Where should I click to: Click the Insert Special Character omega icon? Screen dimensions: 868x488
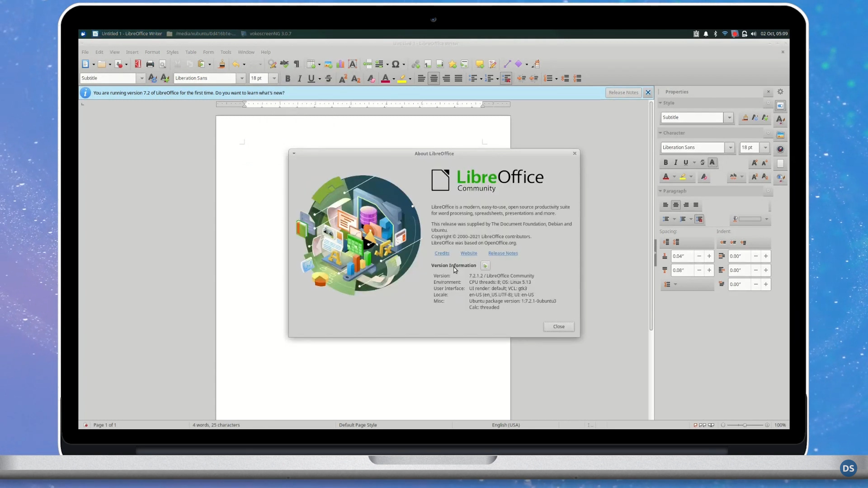[396, 64]
